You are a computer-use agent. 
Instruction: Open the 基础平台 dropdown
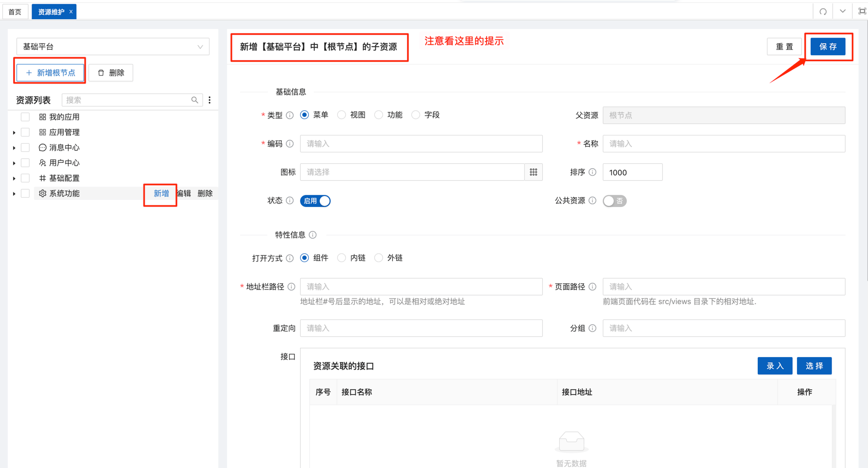(112, 47)
